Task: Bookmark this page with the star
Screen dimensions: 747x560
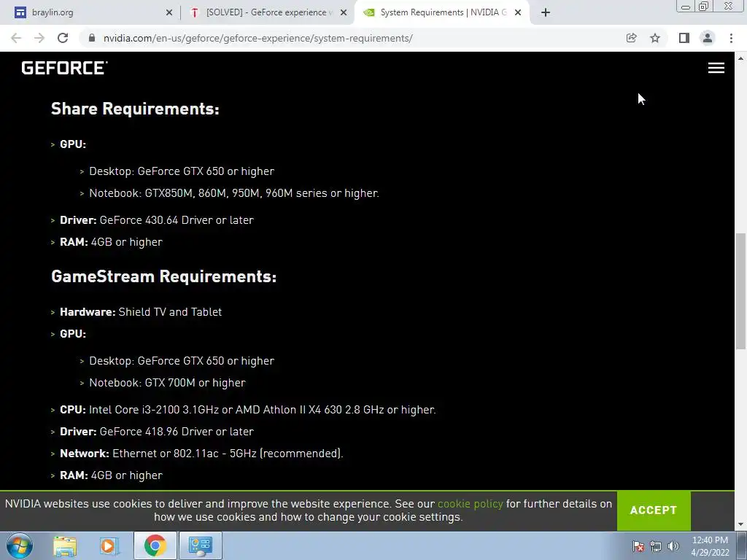Action: pyautogui.click(x=655, y=38)
